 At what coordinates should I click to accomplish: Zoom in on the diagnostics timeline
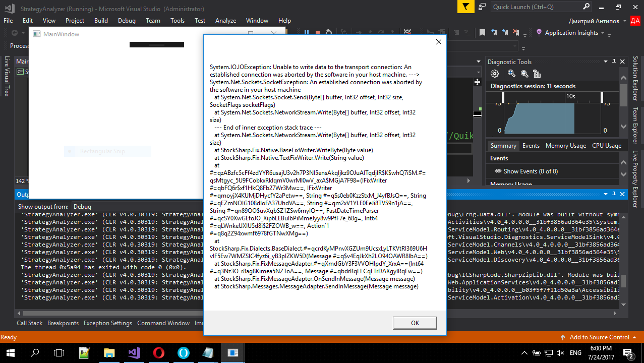[511, 74]
